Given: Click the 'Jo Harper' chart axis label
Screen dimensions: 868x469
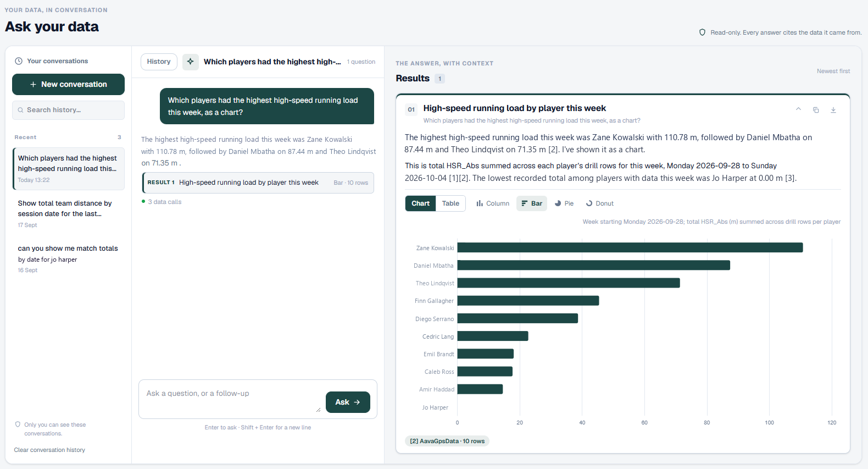Looking at the screenshot, I should (435, 407).
